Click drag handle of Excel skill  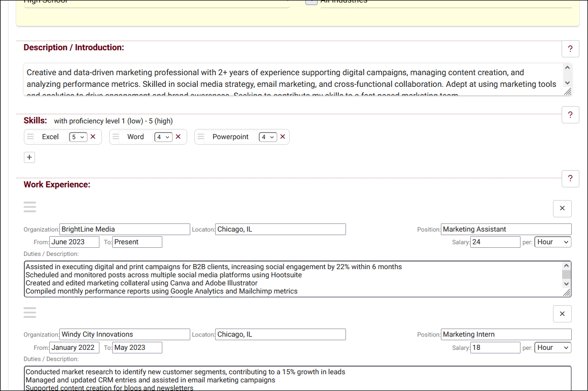point(30,137)
